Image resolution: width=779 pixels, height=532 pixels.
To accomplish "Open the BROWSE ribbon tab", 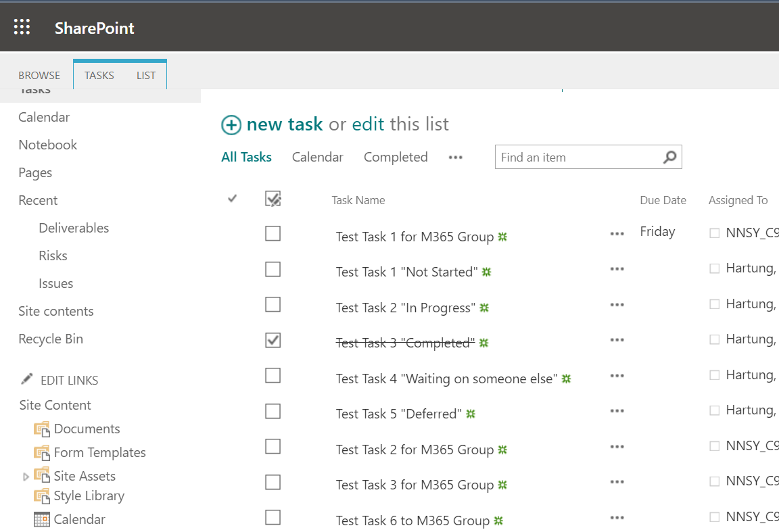I will (x=39, y=76).
